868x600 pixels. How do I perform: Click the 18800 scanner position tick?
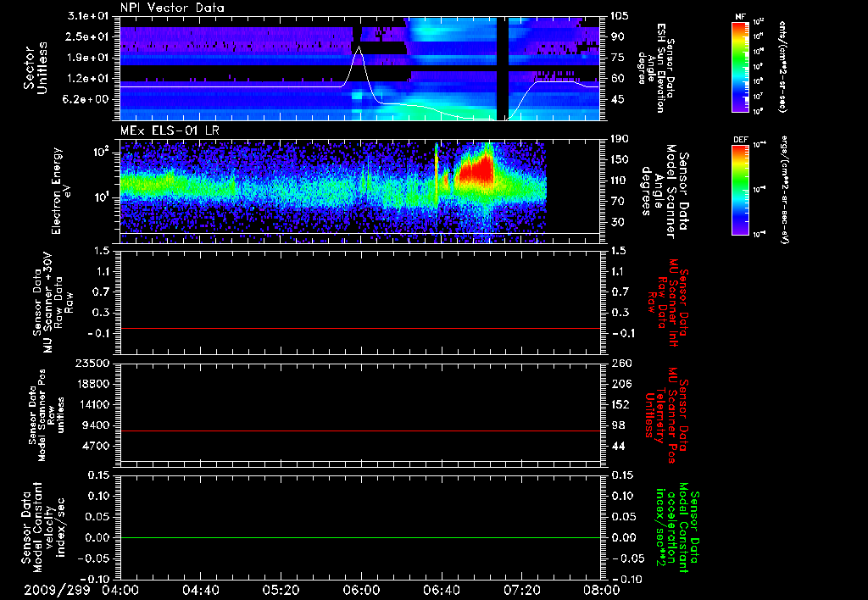tap(92, 384)
